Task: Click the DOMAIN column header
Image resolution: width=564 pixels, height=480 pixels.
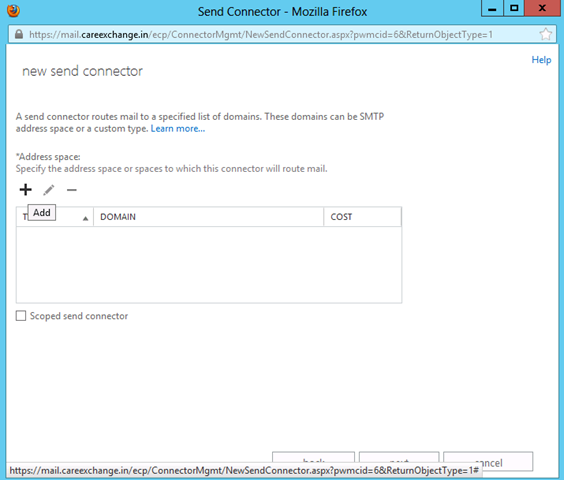Action: pos(208,217)
